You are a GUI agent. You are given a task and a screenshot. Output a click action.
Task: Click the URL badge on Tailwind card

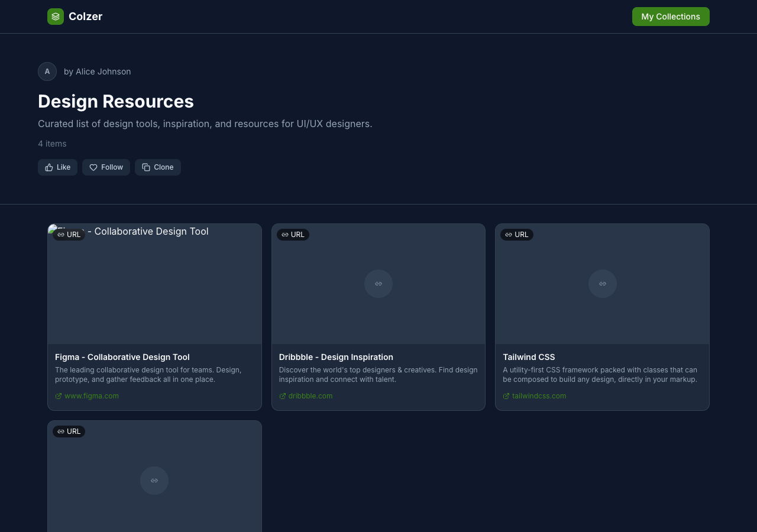click(x=516, y=235)
